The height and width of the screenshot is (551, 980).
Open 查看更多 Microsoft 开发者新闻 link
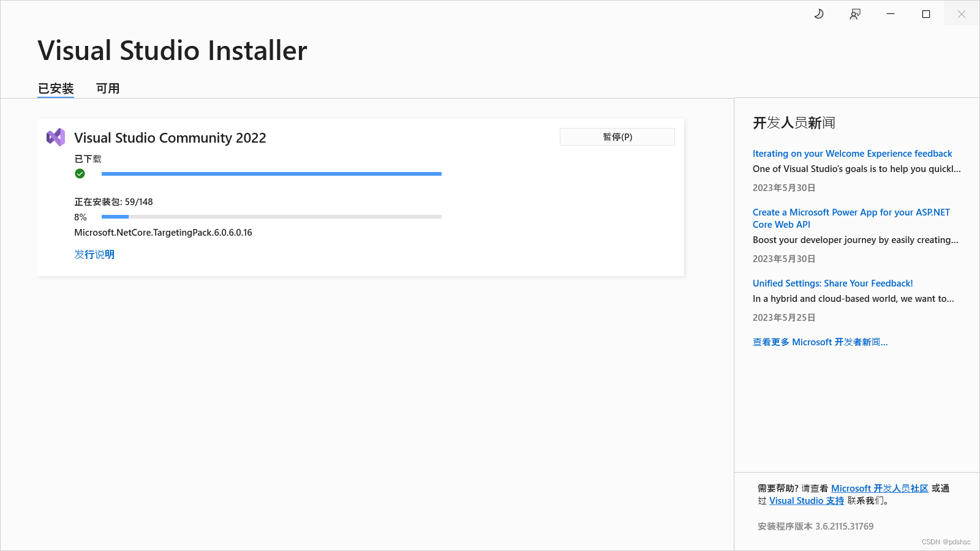820,342
